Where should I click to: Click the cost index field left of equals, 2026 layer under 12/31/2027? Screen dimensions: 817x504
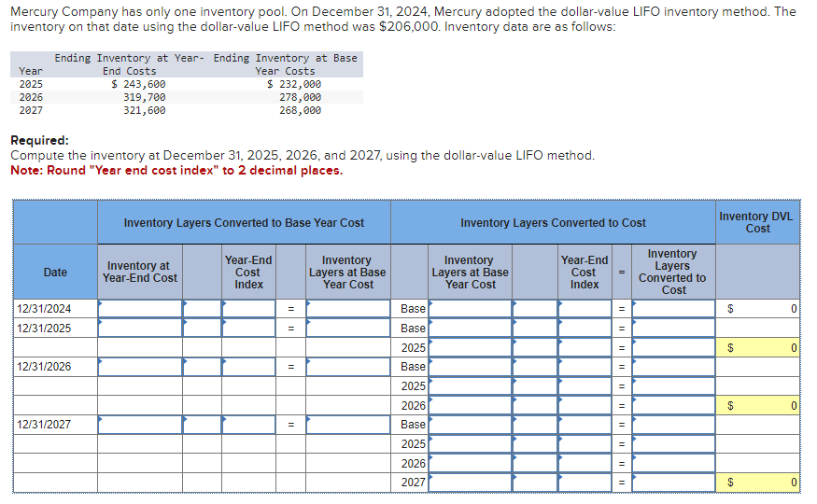click(x=585, y=463)
